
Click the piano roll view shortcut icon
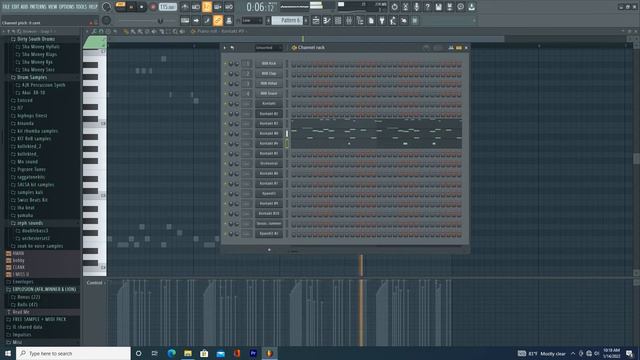point(327,20)
